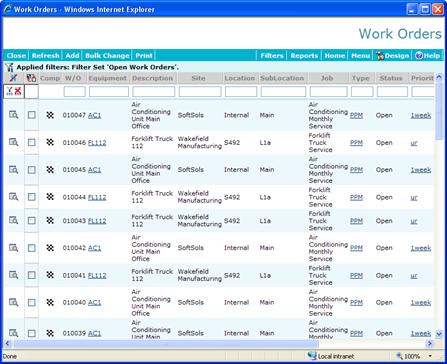This screenshot has width=447, height=364.
Task: Click the filter icon beside Applied filters
Action: [9, 67]
